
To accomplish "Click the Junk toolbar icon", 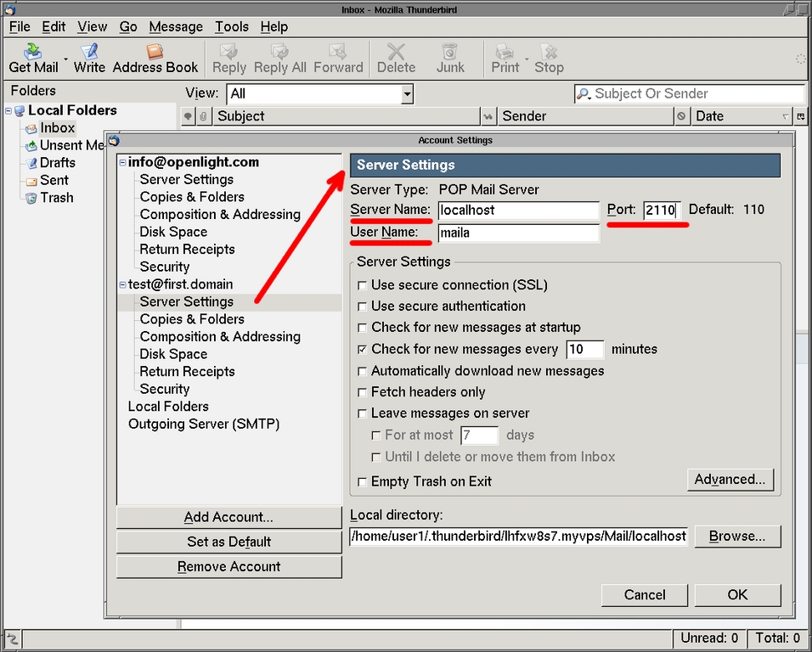I will pyautogui.click(x=450, y=53).
